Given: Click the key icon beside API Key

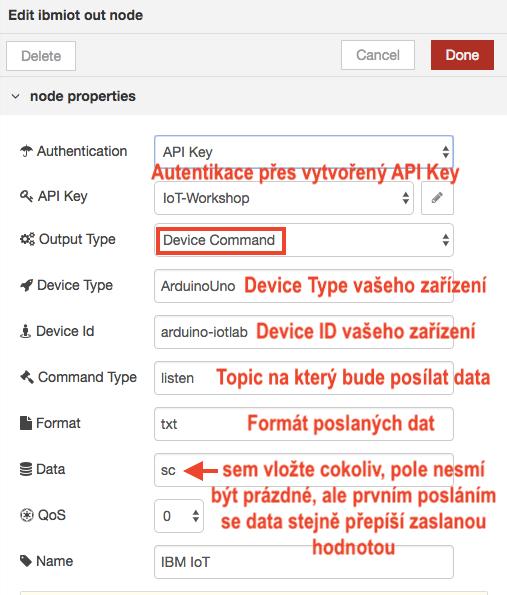Looking at the screenshot, I should [26, 196].
